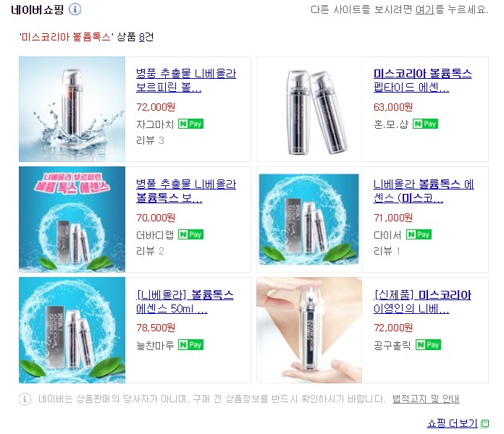This screenshot has width=504, height=434.
Task: Click the info icon next to 네이버쇼핑
Action: (x=75, y=9)
